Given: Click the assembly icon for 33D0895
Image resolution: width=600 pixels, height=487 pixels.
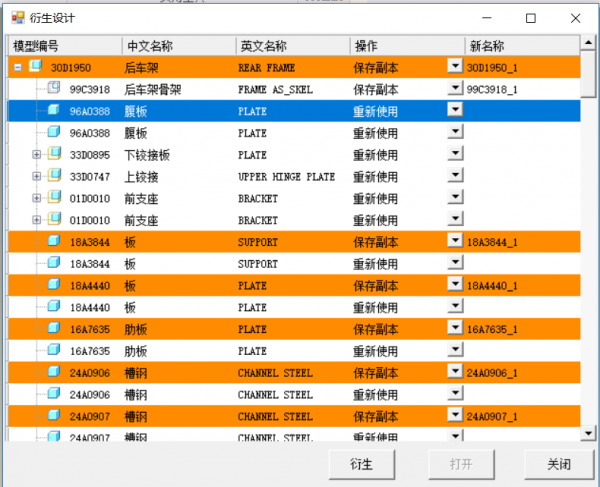Looking at the screenshot, I should 54,154.
